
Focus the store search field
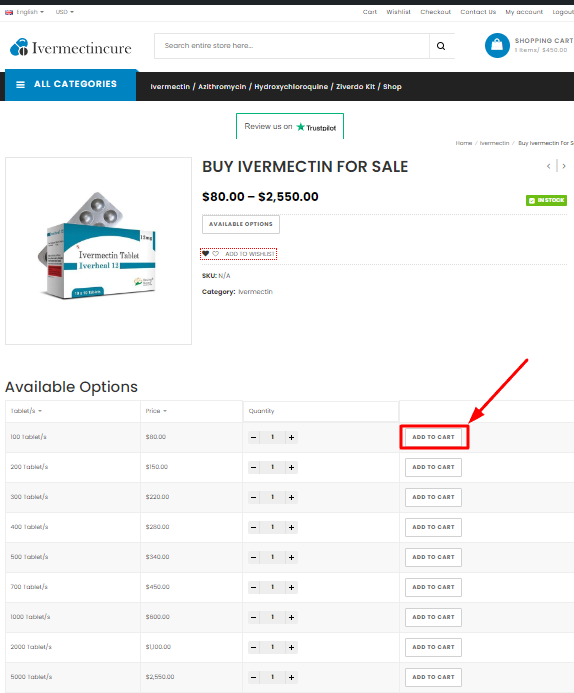tap(292, 46)
